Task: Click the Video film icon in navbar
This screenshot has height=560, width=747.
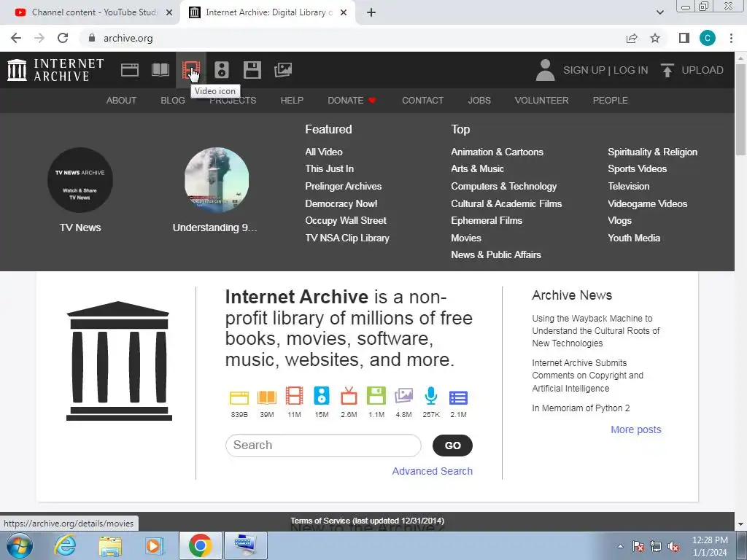Action: 191,70
